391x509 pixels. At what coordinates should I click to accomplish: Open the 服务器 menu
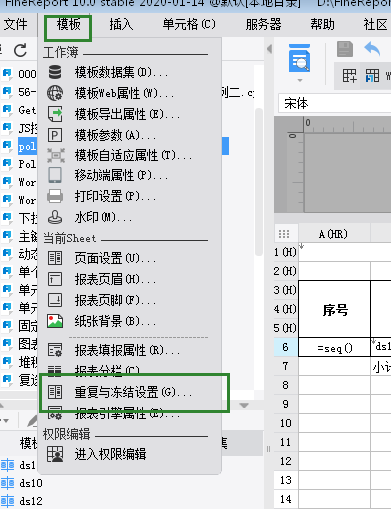click(263, 24)
